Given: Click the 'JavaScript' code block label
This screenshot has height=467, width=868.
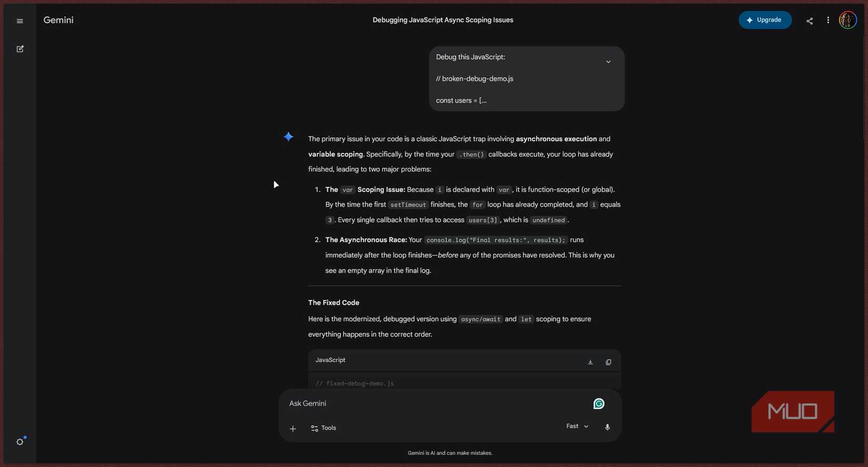Looking at the screenshot, I should tap(330, 360).
